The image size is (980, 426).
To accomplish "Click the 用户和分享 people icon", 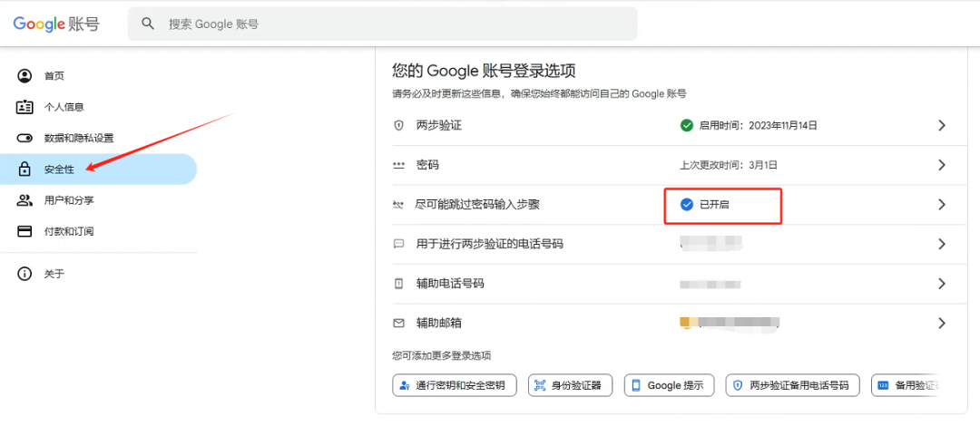I will click(24, 200).
